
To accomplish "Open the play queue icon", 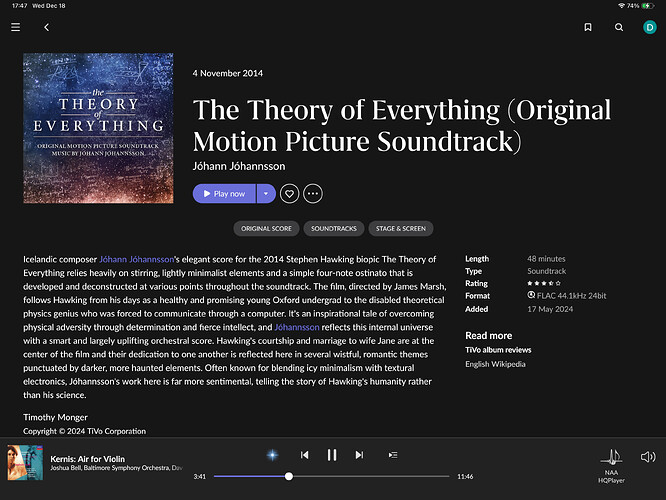I will pyautogui.click(x=393, y=455).
